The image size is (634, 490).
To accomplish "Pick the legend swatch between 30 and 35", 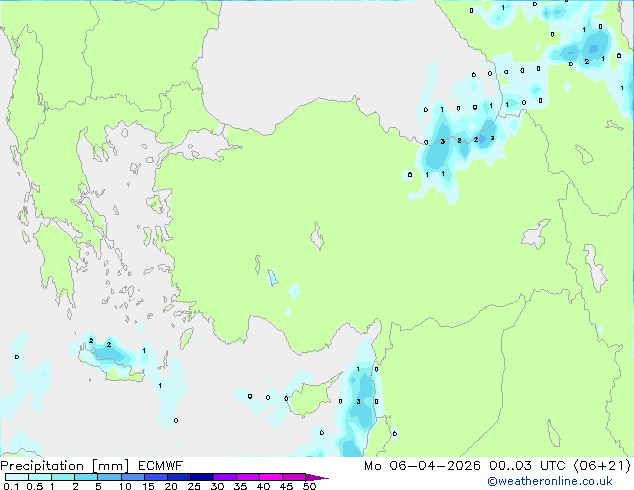I will coord(224,477).
